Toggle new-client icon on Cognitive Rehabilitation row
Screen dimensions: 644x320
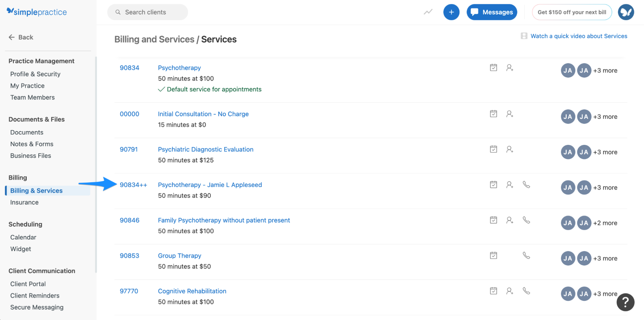tap(510, 291)
